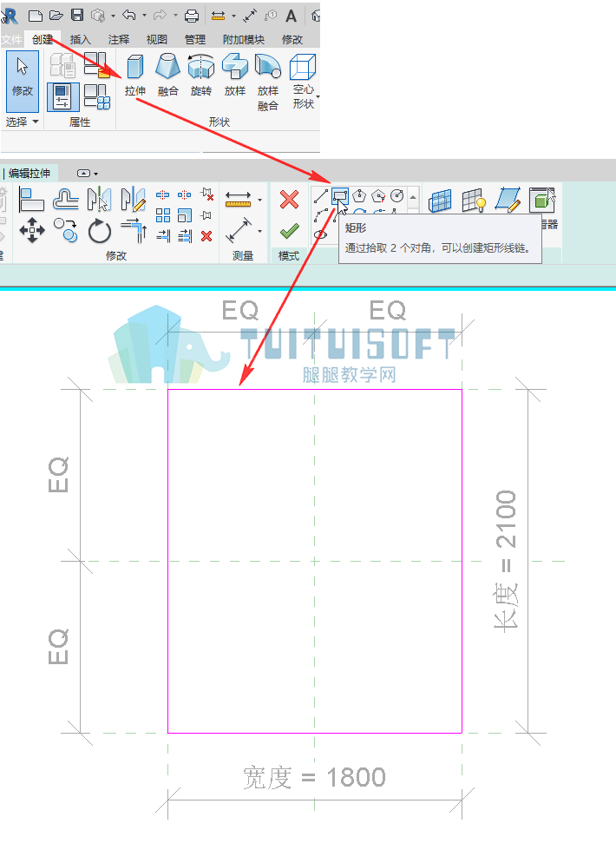The height and width of the screenshot is (863, 616).
Task: Switch to the 创建 ribbon tab
Action: (x=43, y=40)
